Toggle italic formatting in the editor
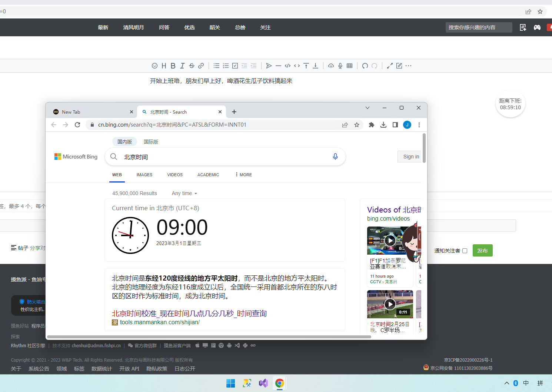 [x=182, y=66]
